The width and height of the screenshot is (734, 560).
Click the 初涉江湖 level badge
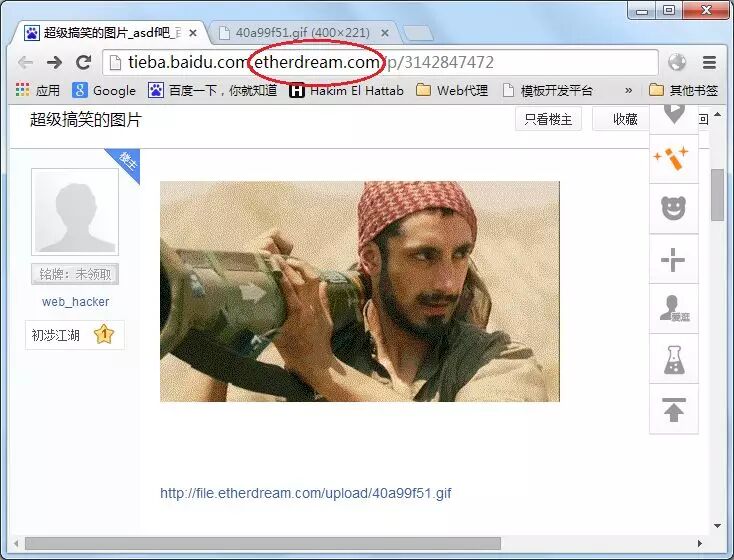tap(75, 335)
